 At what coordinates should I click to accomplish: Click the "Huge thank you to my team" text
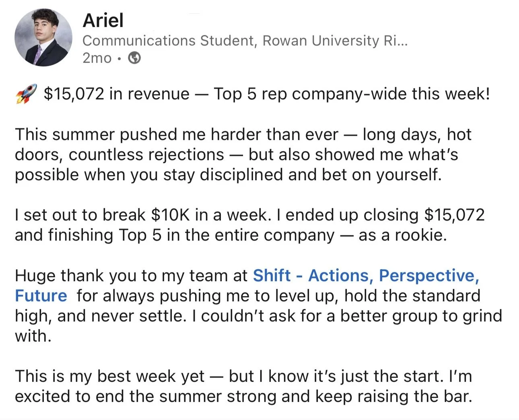click(131, 276)
